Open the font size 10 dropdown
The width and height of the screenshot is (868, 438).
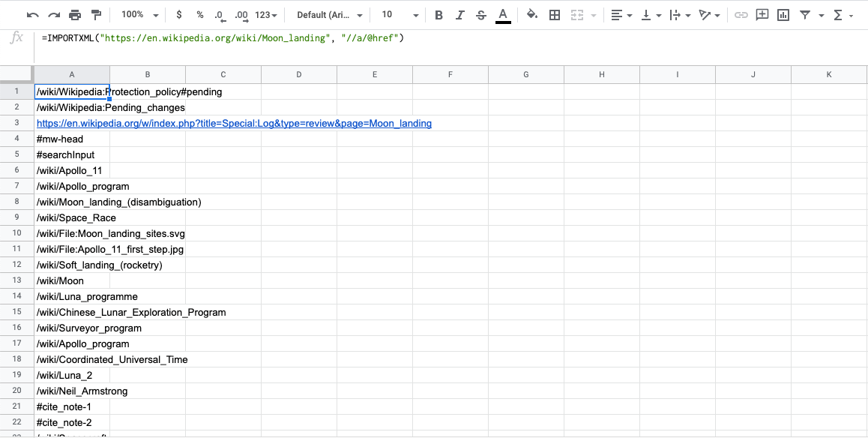[x=400, y=15]
